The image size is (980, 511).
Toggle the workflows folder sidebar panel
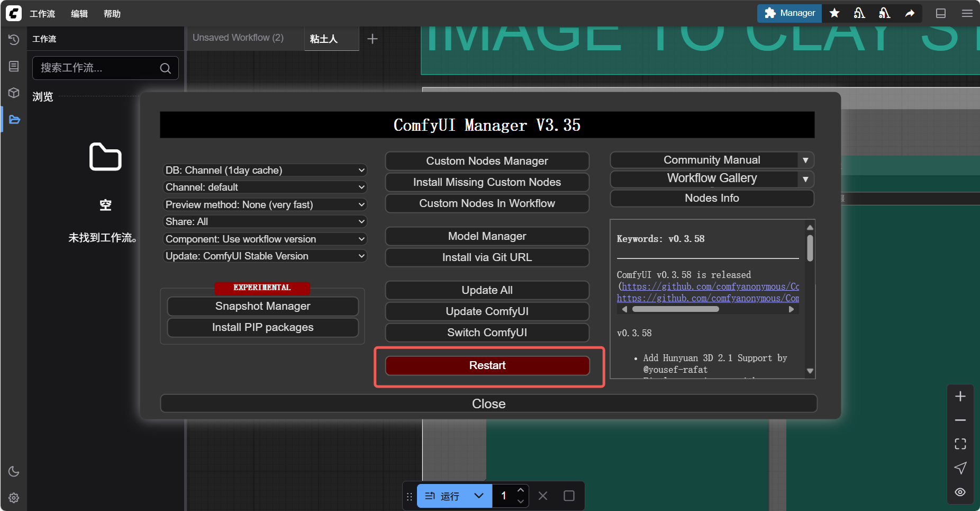[x=14, y=120]
